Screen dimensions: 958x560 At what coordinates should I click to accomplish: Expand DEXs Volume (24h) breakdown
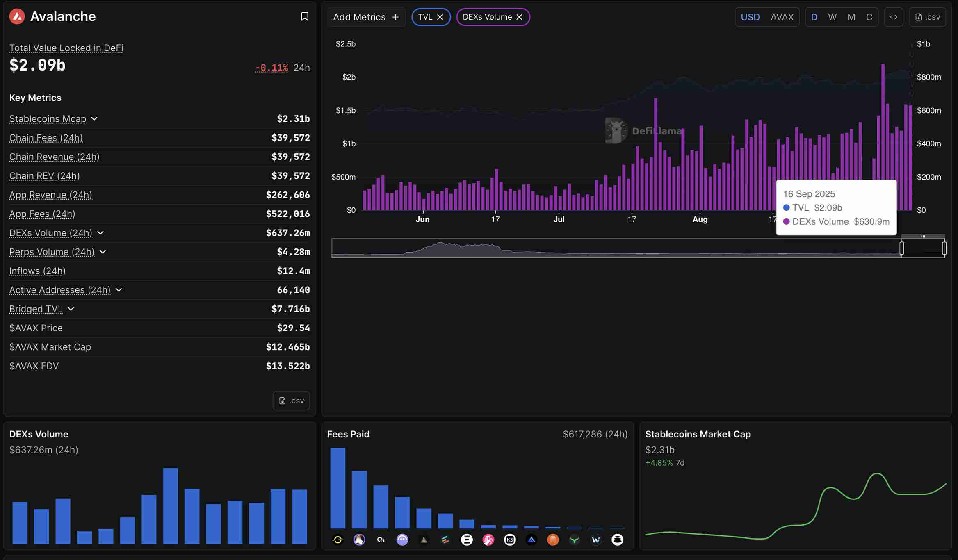tap(100, 233)
